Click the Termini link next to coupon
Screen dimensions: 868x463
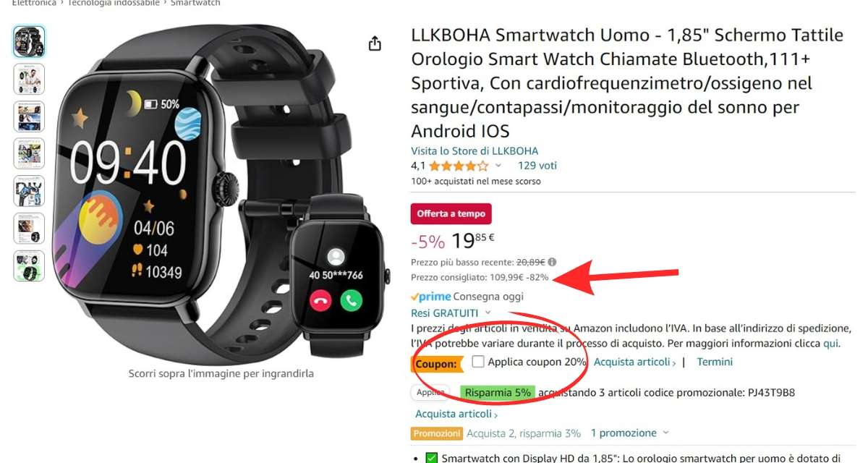coord(715,362)
